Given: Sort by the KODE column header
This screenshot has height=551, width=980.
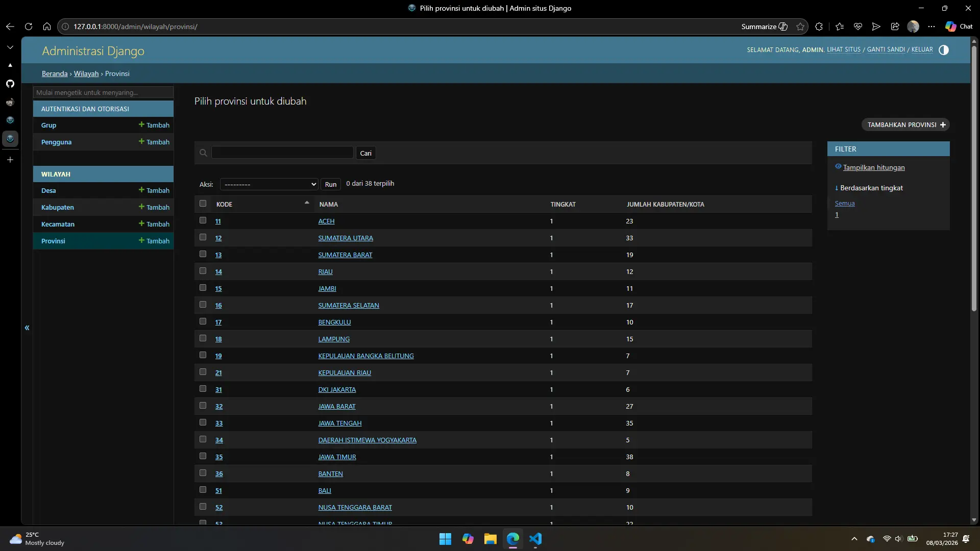Looking at the screenshot, I should click(x=224, y=205).
